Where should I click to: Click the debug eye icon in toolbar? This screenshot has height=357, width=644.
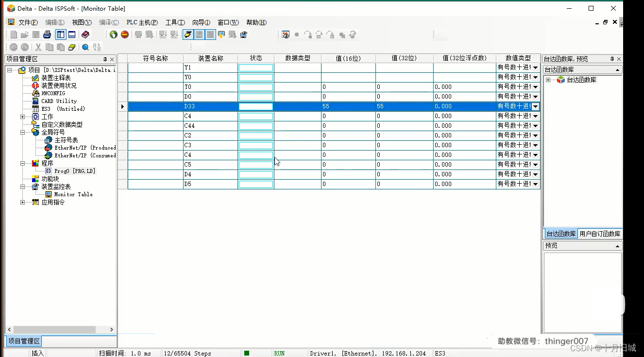(286, 34)
